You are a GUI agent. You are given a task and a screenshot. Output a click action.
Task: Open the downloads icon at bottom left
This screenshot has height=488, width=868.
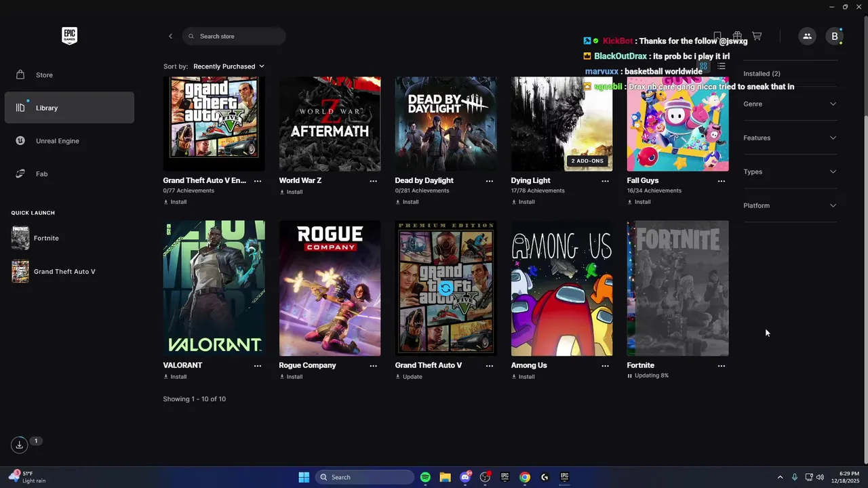point(20,445)
